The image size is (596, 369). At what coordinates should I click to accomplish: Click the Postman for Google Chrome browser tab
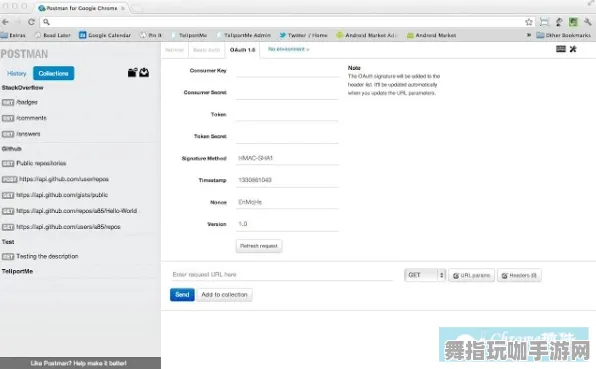coord(82,8)
